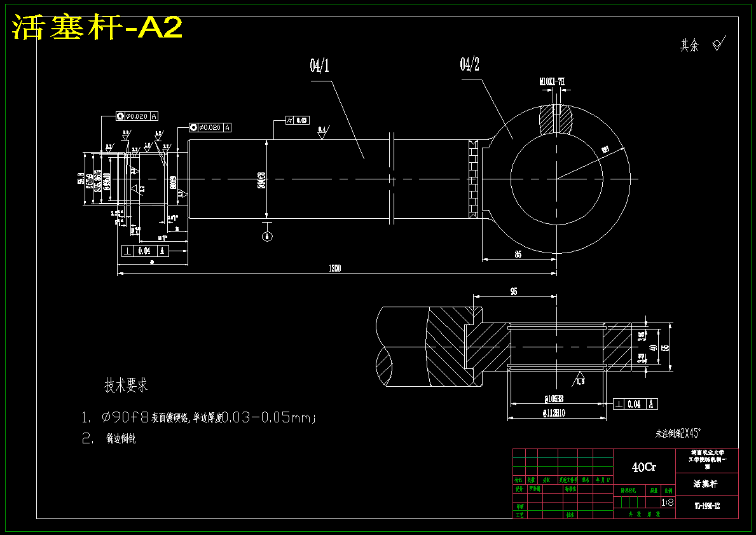Select the 'Ø112H10' groove dimension

point(554,413)
